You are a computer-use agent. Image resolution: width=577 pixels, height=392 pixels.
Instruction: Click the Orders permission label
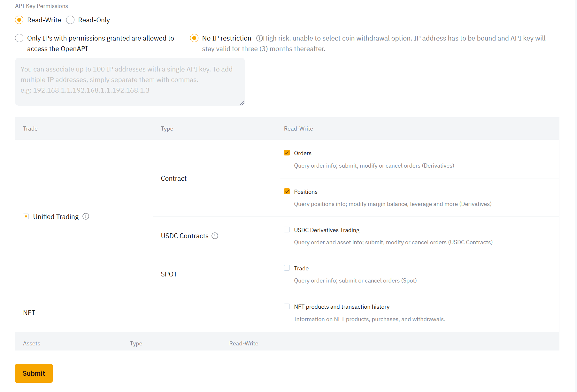(x=302, y=153)
